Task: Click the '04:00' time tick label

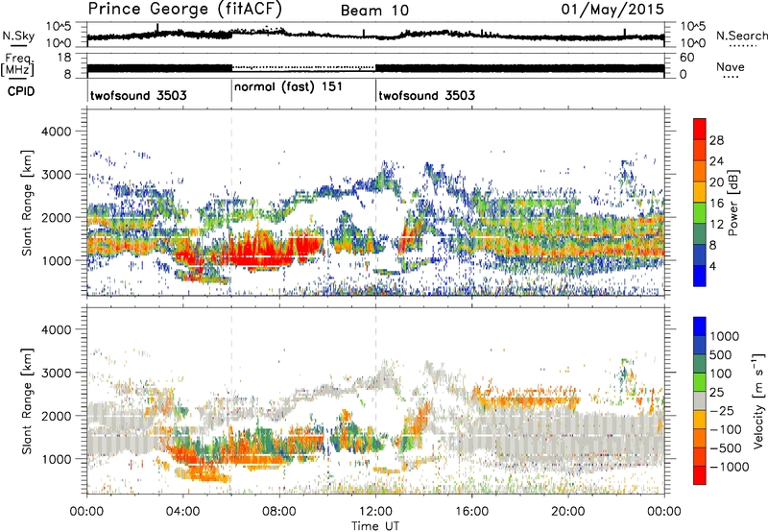Action: (183, 512)
